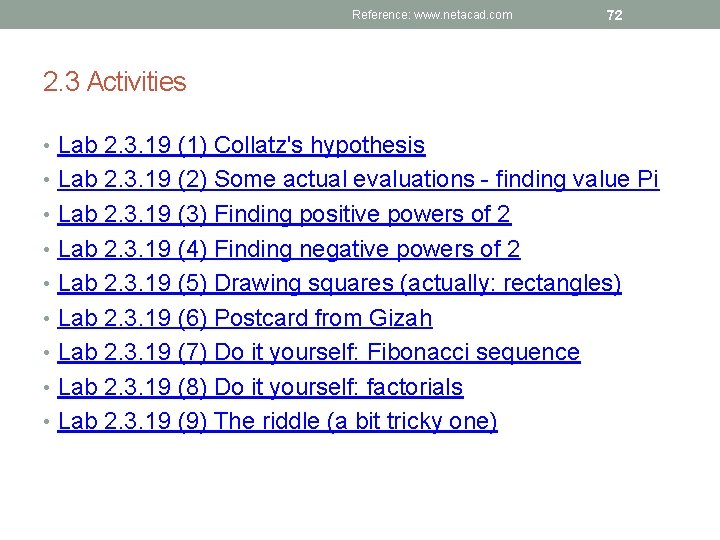The width and height of the screenshot is (720, 540).
Task: Open the finding value Pi lab link
Action: coord(358,180)
